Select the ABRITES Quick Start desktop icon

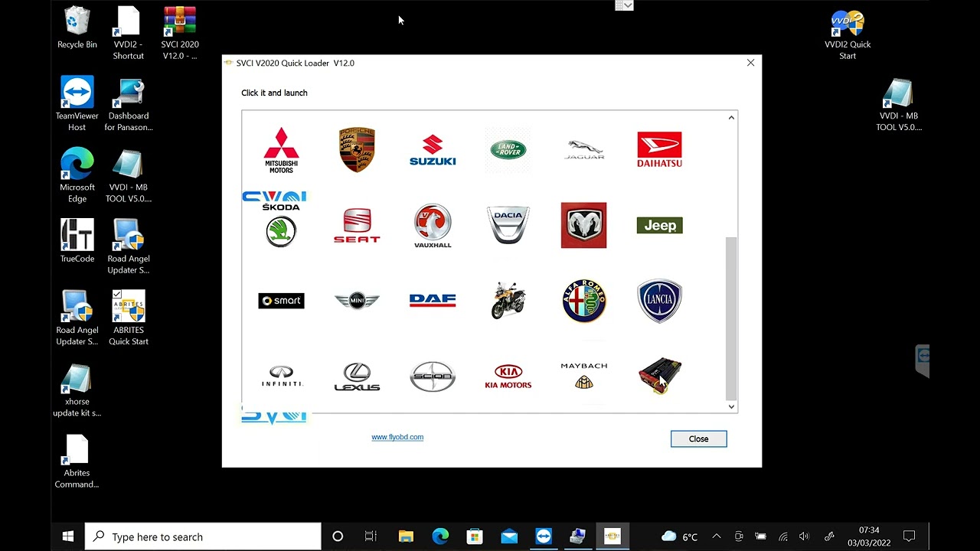tap(129, 318)
